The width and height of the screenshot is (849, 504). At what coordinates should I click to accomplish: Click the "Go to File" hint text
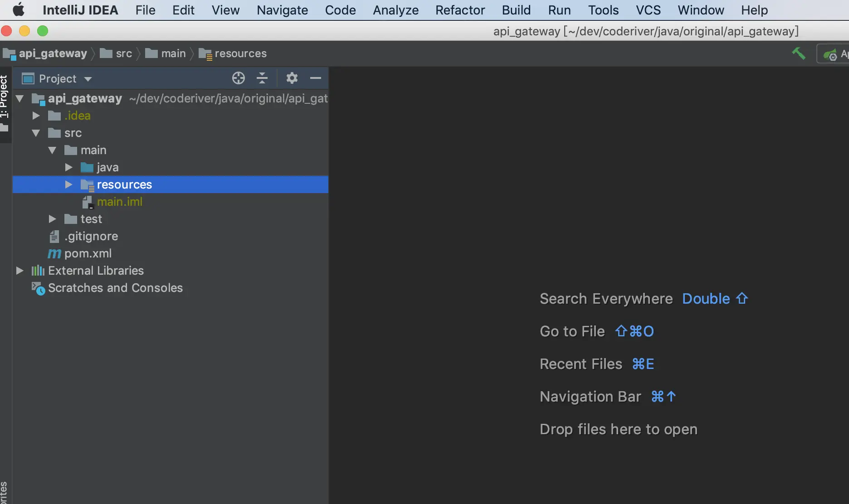572,331
